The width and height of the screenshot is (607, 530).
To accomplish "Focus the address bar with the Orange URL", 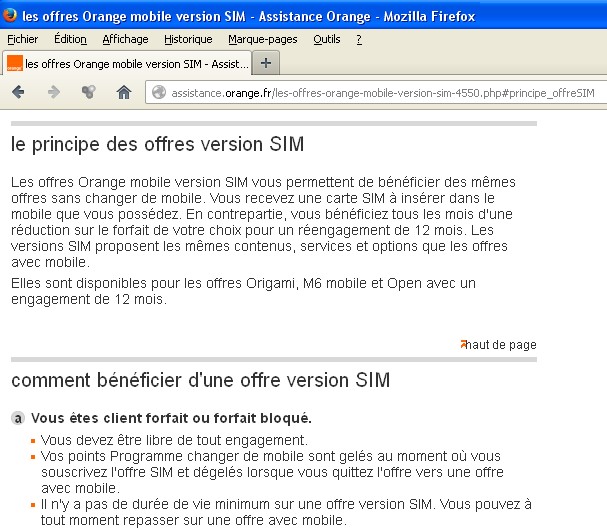I will [x=376, y=93].
